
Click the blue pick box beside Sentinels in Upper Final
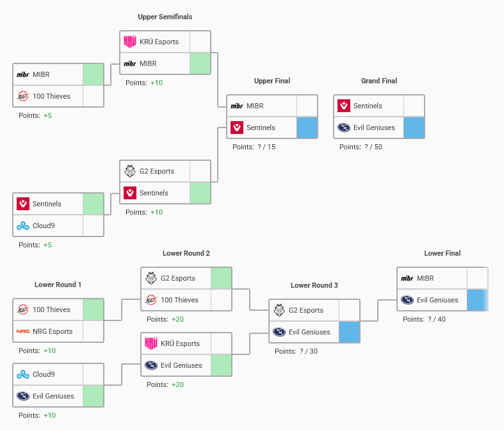[307, 128]
